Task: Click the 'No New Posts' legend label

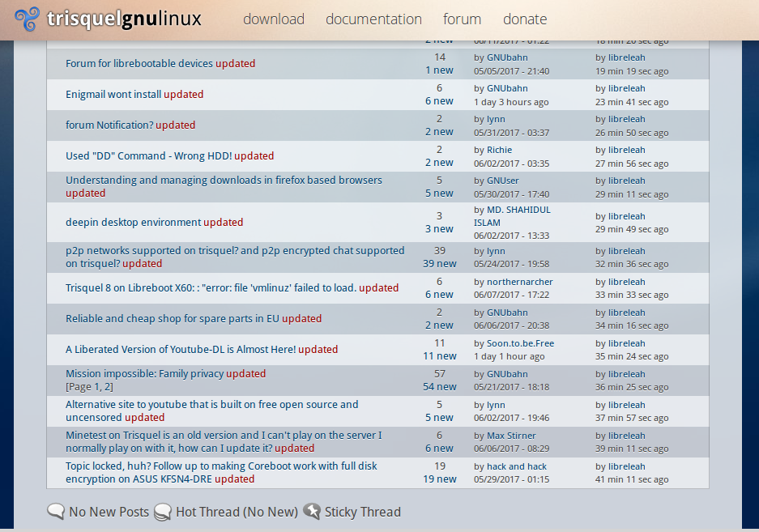Action: click(109, 512)
